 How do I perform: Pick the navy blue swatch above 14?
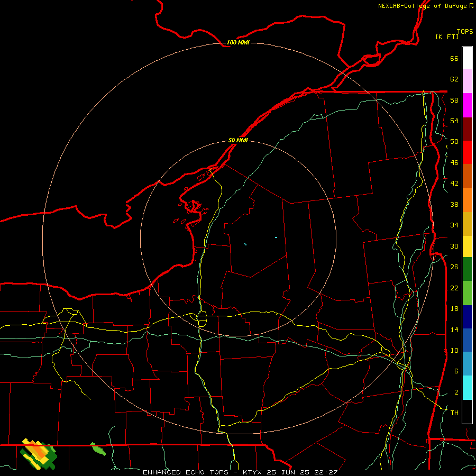tap(467, 317)
